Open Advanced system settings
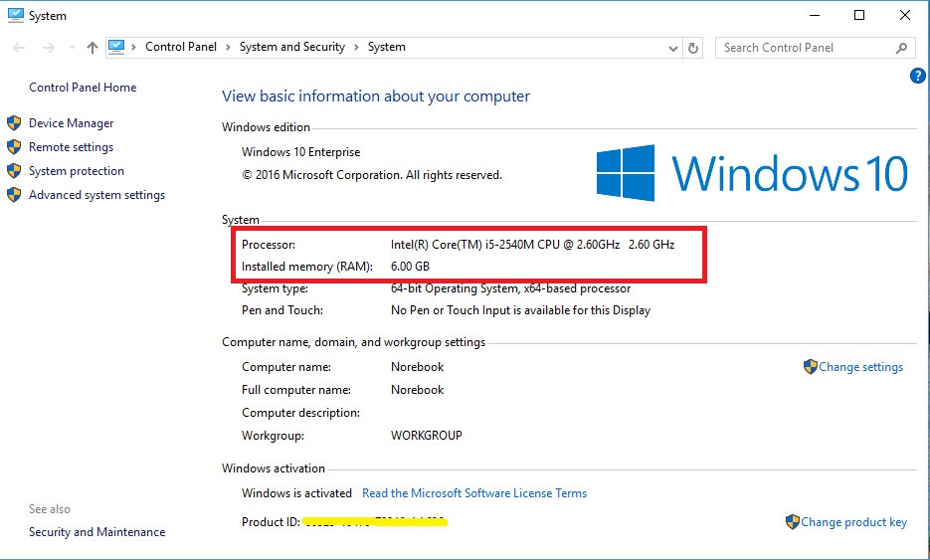 tap(96, 195)
